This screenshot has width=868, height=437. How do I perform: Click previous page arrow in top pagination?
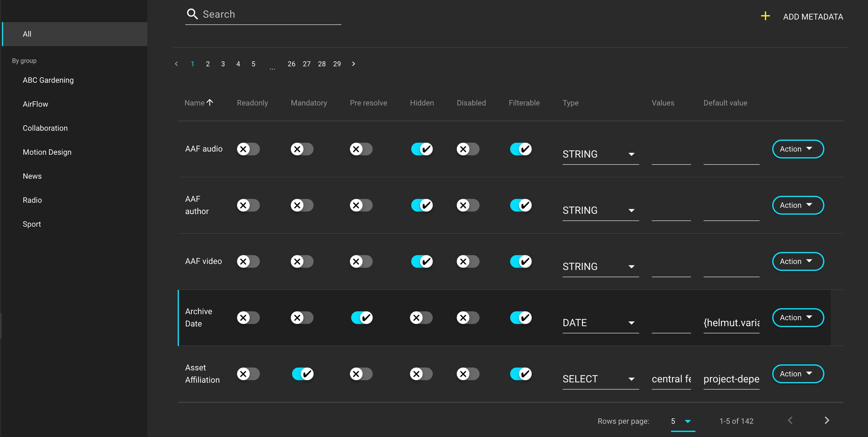(x=176, y=64)
